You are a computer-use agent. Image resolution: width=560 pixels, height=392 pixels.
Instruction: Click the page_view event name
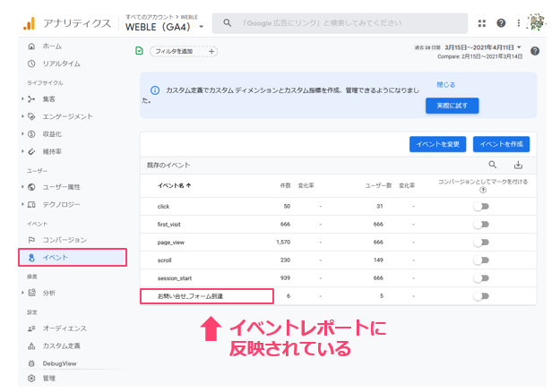171,243
